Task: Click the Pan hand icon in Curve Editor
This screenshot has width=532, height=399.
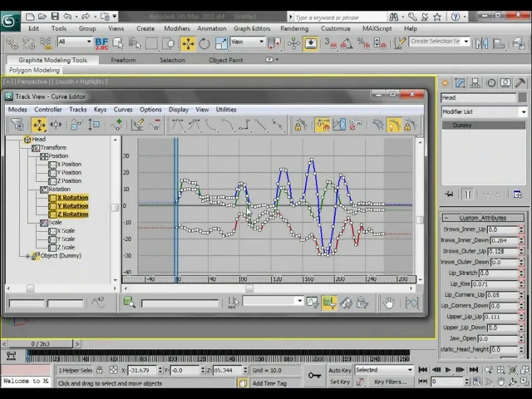Action: tap(388, 303)
